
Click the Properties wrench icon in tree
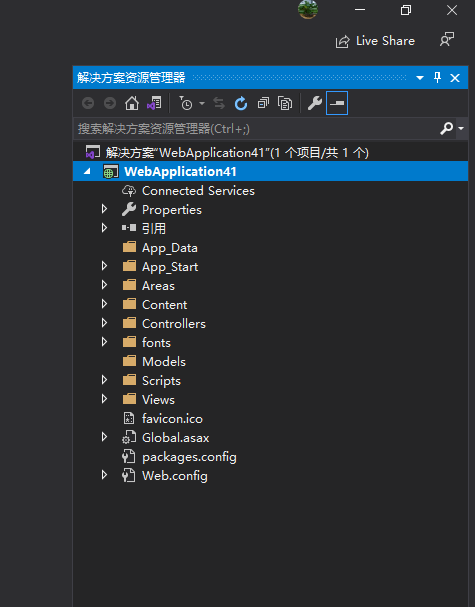[129, 209]
